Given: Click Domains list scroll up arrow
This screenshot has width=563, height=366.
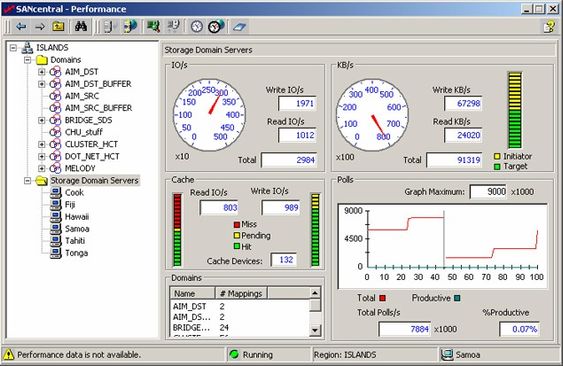Looking at the screenshot, I should coord(315,293).
